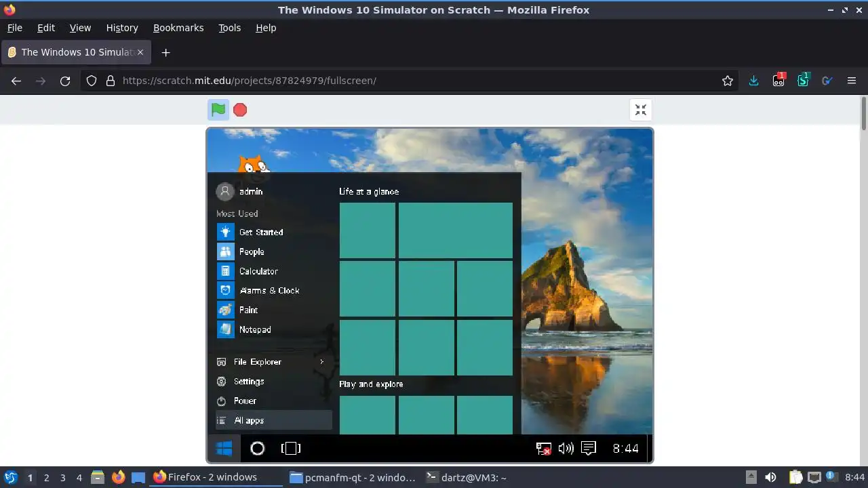Click the browser page vertical scrollbar
Viewport: 868px width, 488px height.
(x=864, y=113)
